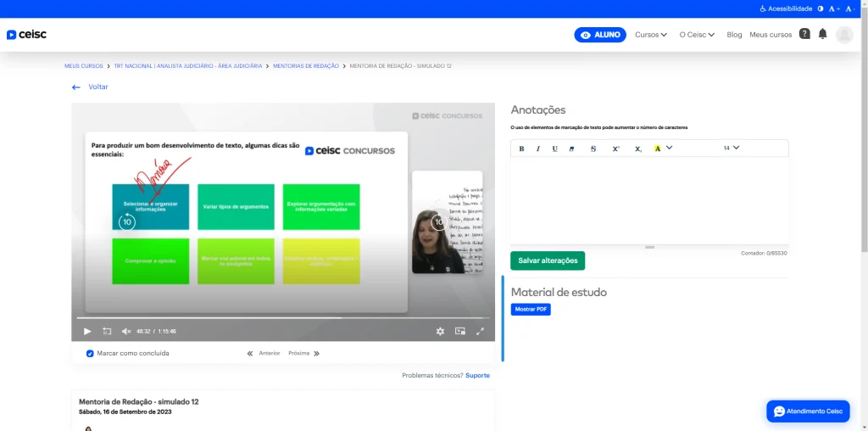Underline text in notes editor

(554, 148)
